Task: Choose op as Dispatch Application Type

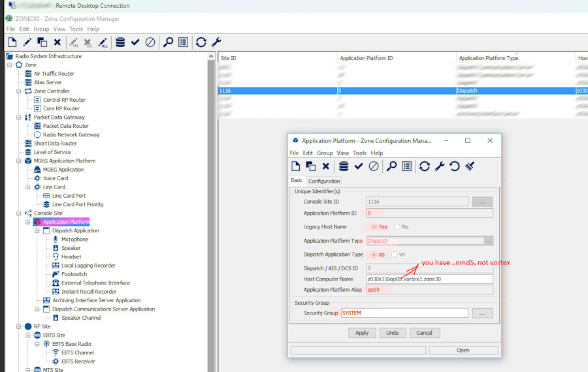Action: (374, 255)
